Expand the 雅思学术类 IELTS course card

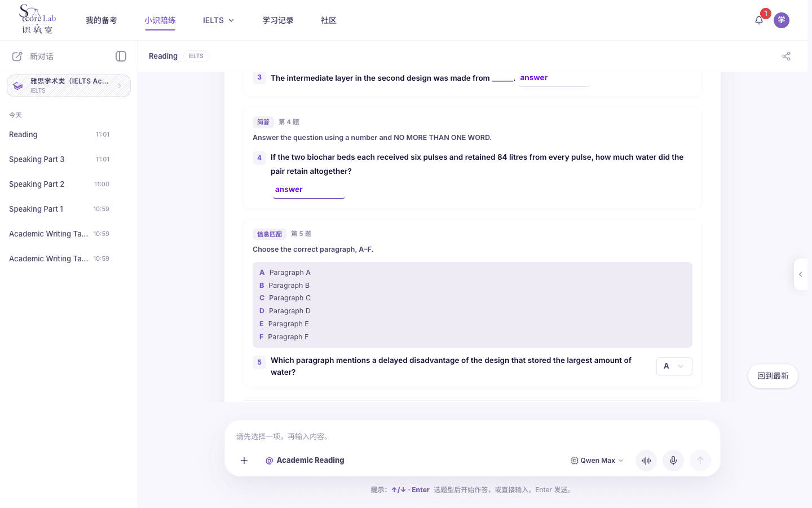pyautogui.click(x=69, y=86)
